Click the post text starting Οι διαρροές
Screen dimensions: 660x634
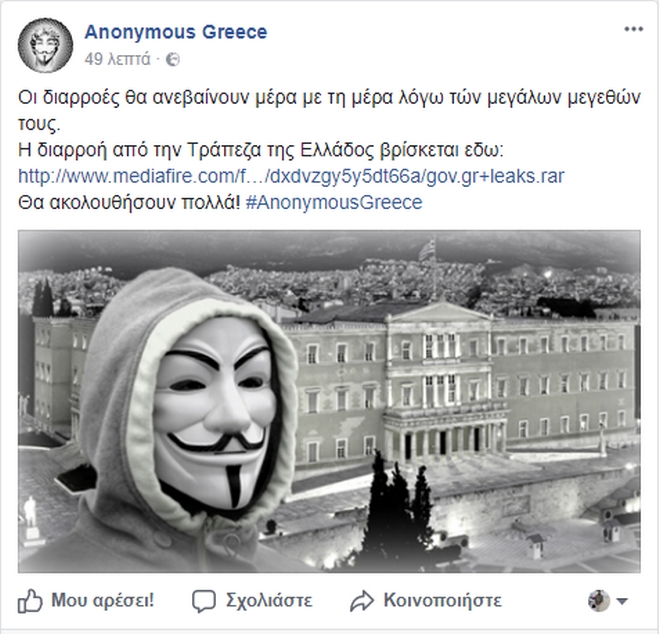(329, 111)
